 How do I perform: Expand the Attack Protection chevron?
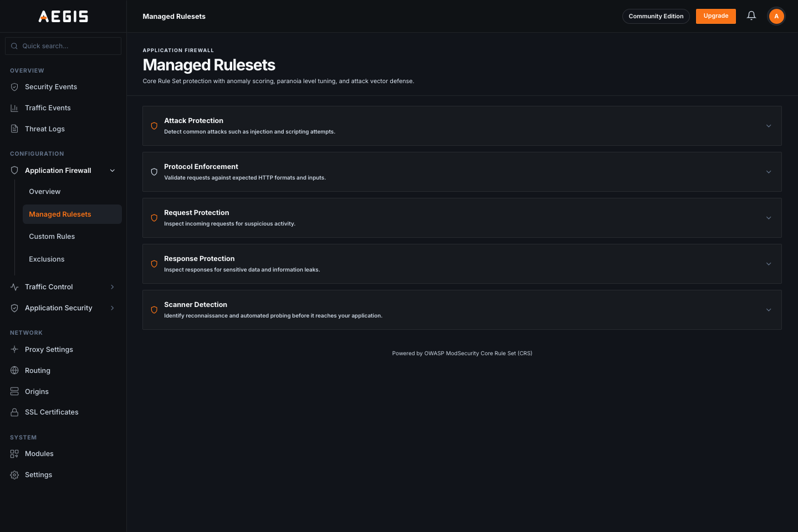click(x=769, y=126)
